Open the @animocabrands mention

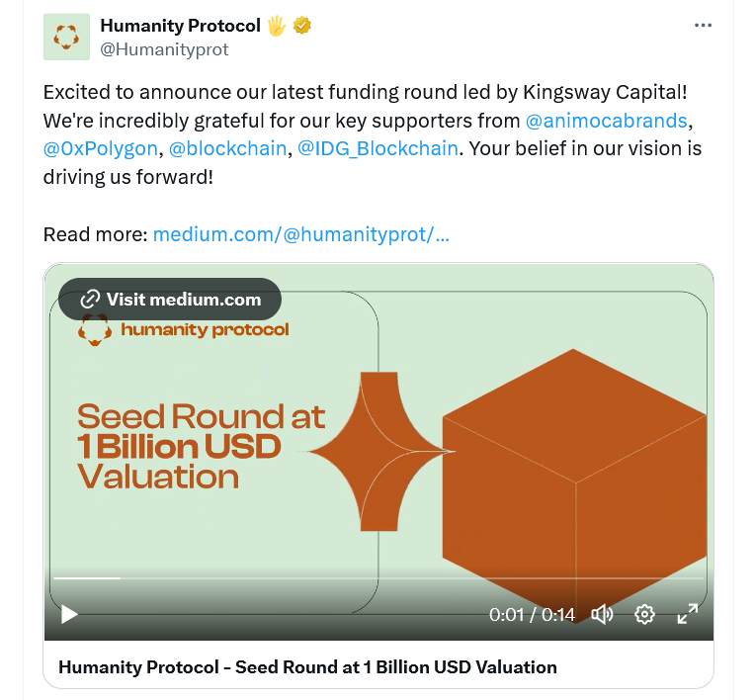pos(606,121)
